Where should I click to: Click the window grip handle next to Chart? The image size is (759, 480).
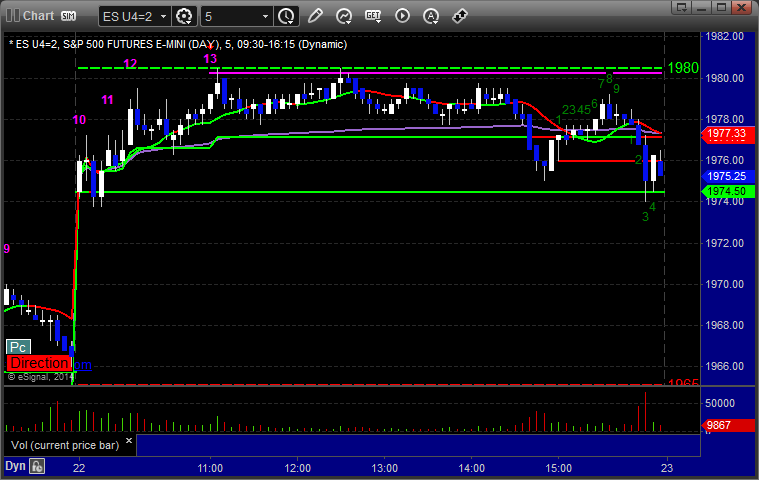click(x=13, y=15)
